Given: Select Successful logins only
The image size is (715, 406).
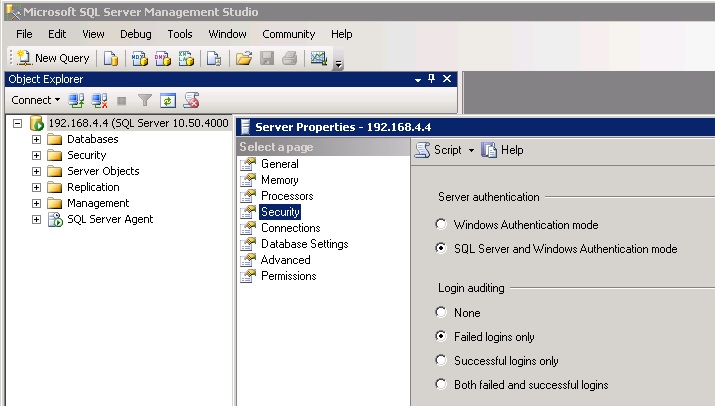Looking at the screenshot, I should [x=441, y=360].
